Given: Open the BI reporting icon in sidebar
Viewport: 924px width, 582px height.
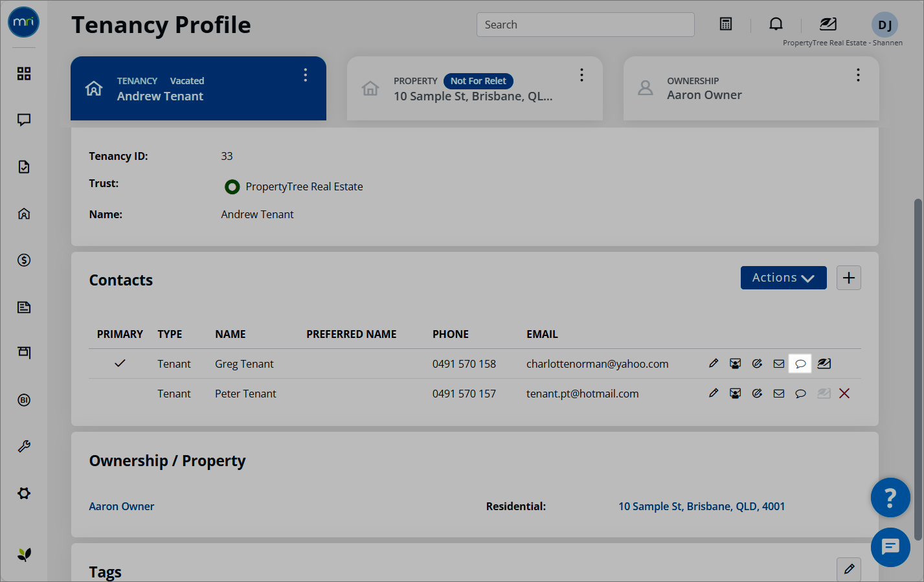Looking at the screenshot, I should pos(24,400).
